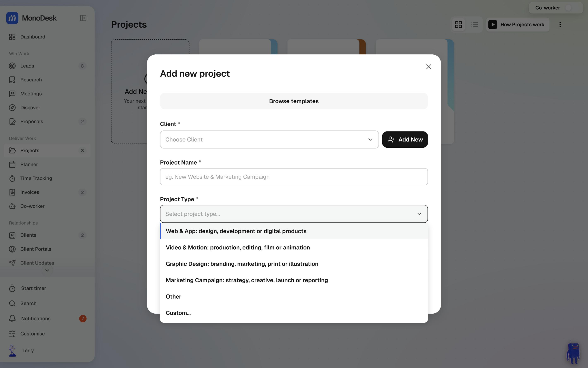Click the Customise sliders icon
This screenshot has width=588, height=368.
[12, 334]
